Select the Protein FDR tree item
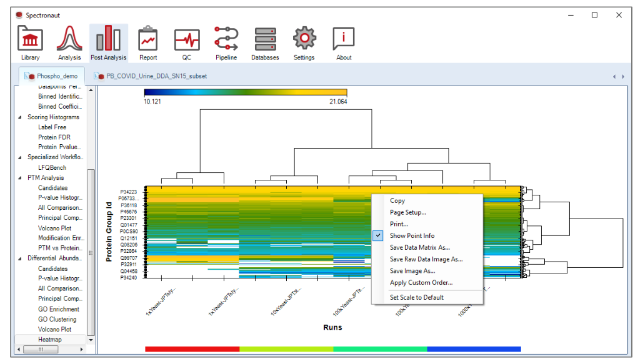Image resolution: width=643 pixels, height=364 pixels. point(54,137)
